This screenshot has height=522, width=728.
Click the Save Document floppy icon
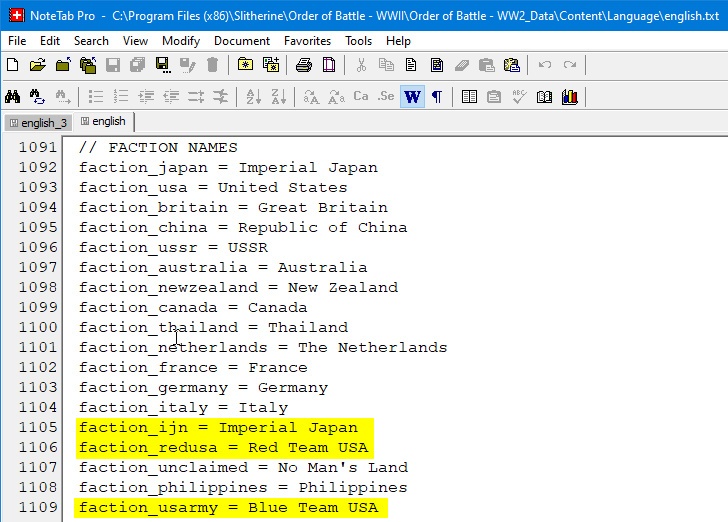pos(113,65)
